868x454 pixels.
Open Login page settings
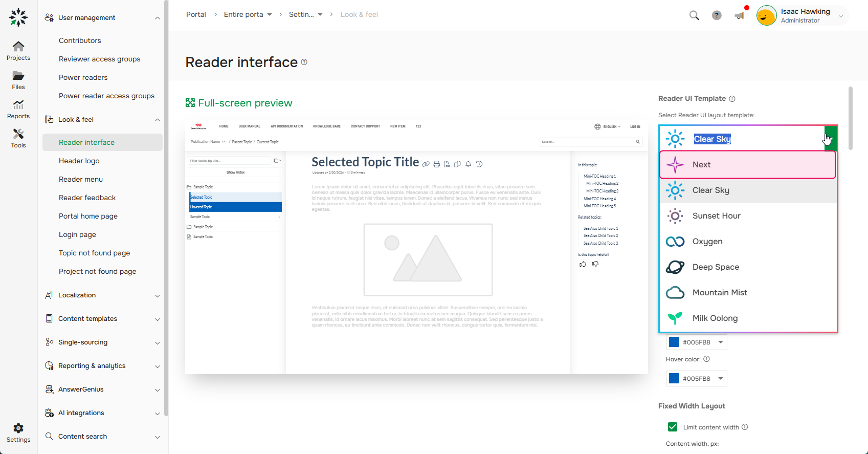point(78,234)
